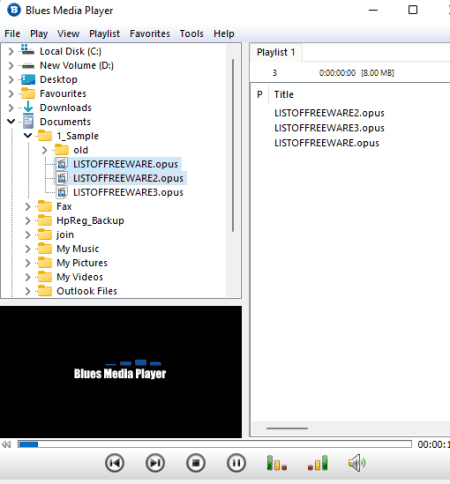Image resolution: width=450 pixels, height=484 pixels.
Task: Pause the current track
Action: point(236,463)
